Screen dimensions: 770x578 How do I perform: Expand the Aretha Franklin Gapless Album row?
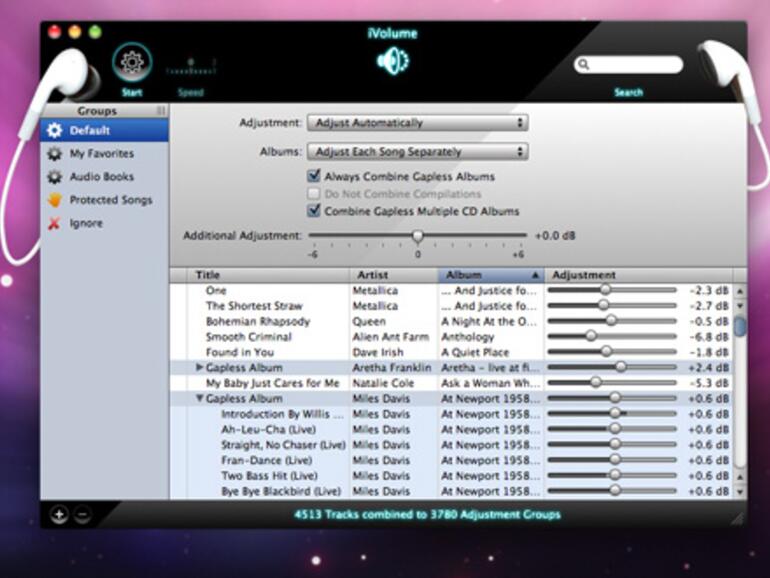click(200, 368)
